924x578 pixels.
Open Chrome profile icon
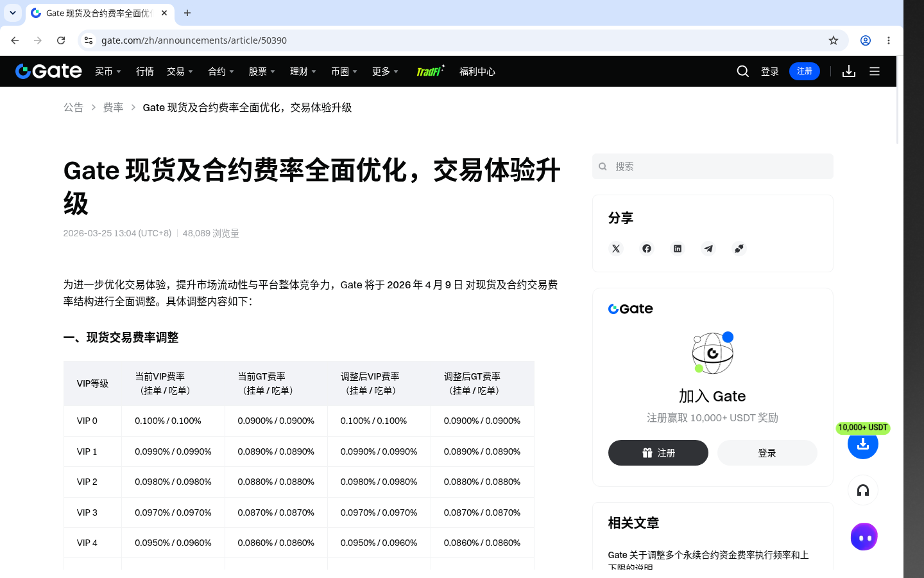(x=866, y=40)
